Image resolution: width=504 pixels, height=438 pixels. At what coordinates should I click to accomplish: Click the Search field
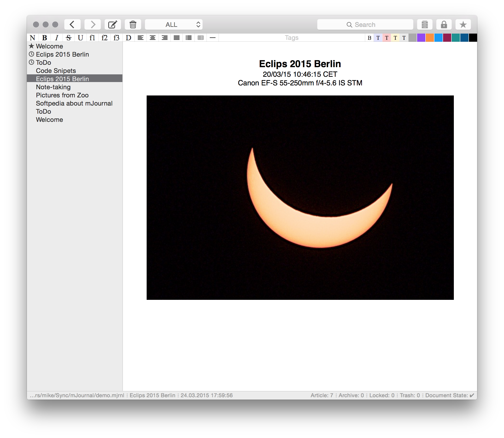click(x=365, y=24)
